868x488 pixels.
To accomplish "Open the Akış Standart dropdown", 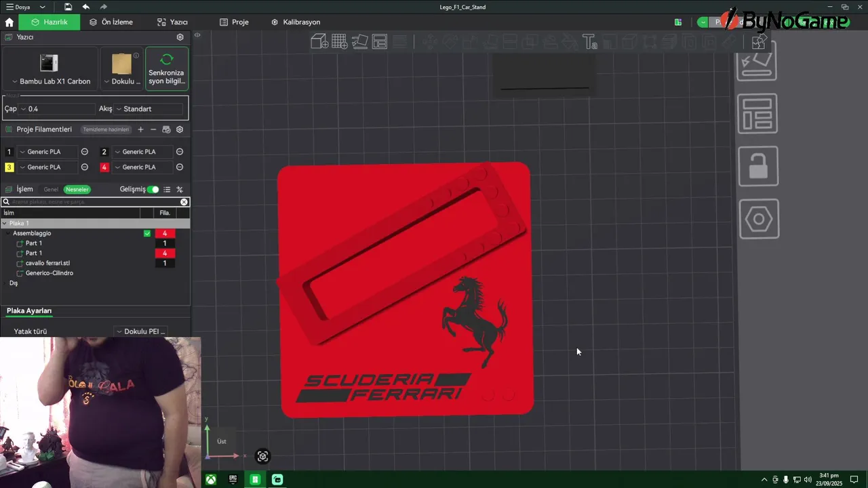I will click(x=149, y=108).
